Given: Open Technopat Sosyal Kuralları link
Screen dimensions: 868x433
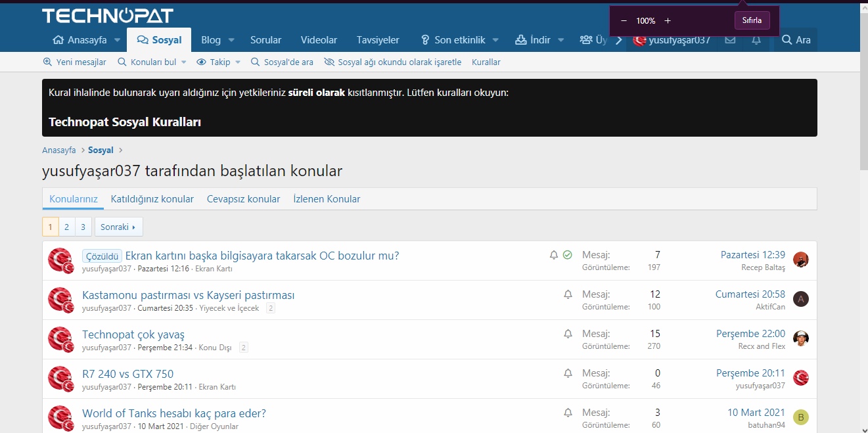Looking at the screenshot, I should (125, 122).
